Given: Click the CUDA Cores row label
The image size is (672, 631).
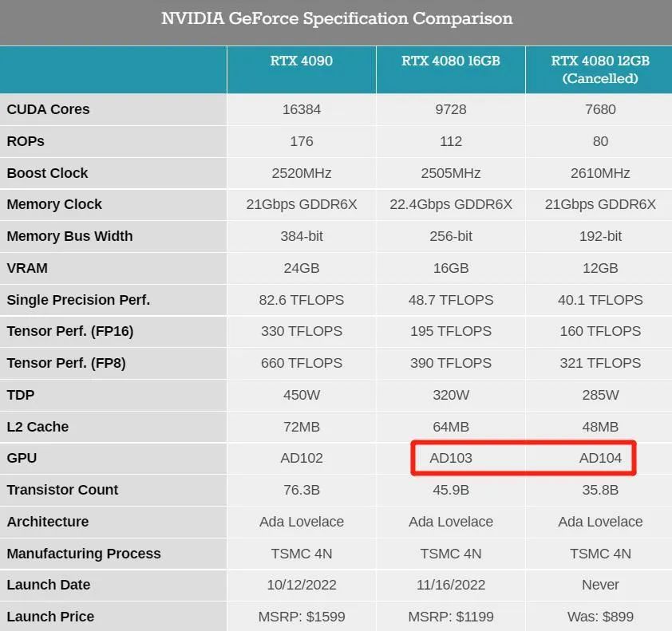Looking at the screenshot, I should click(x=48, y=109).
